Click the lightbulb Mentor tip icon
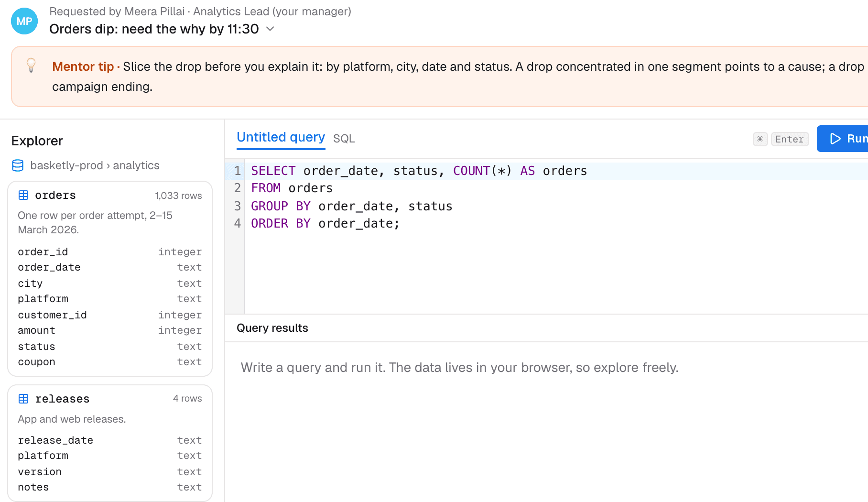 31,65
